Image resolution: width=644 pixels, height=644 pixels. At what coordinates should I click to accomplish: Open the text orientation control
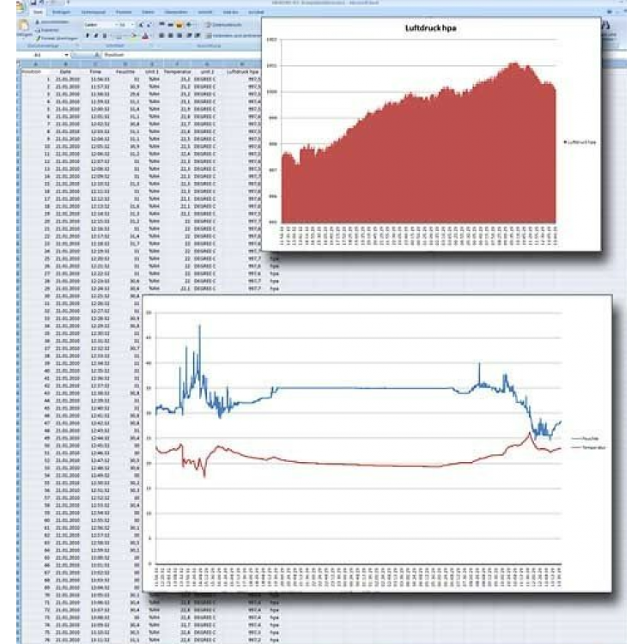point(189,24)
